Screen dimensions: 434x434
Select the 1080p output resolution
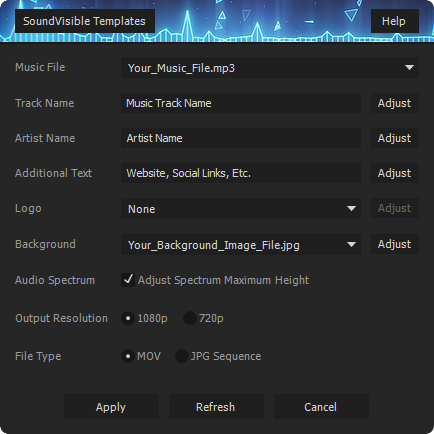tap(128, 318)
